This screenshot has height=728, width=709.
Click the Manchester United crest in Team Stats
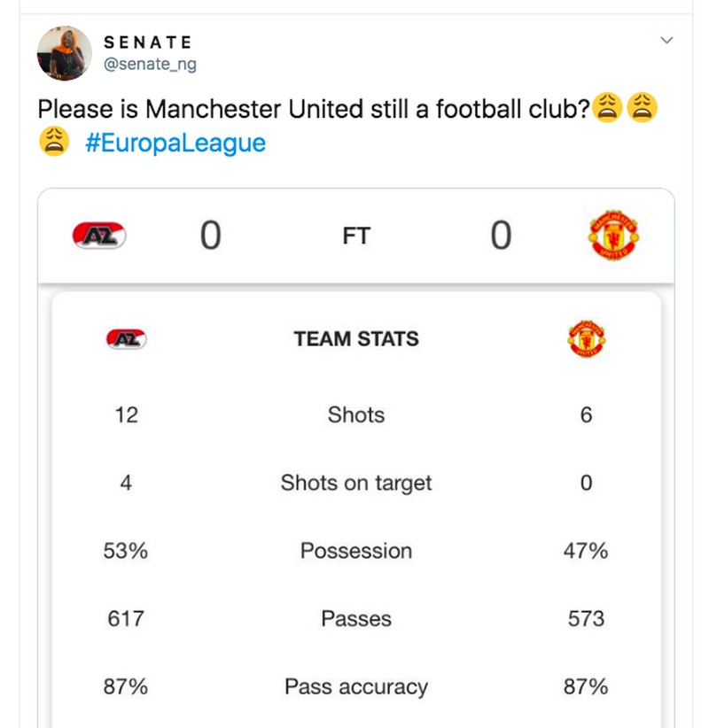click(x=586, y=338)
